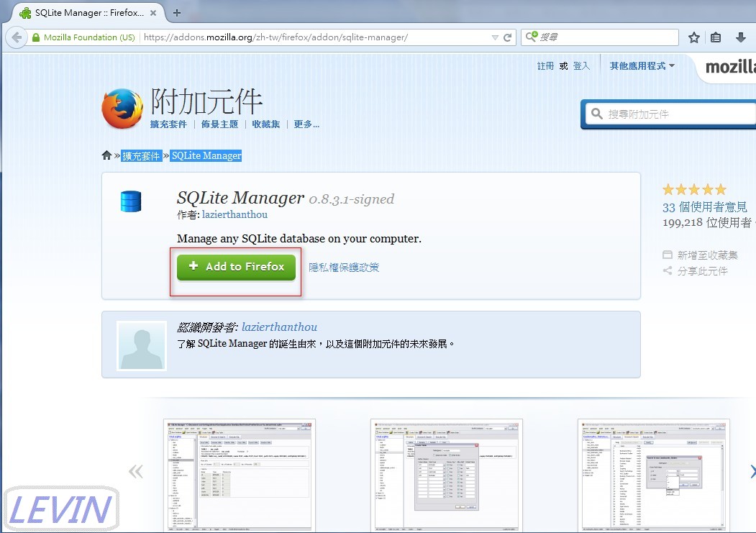Click the 附加元件 page title
Screen dimensions: 756x533
(206, 101)
